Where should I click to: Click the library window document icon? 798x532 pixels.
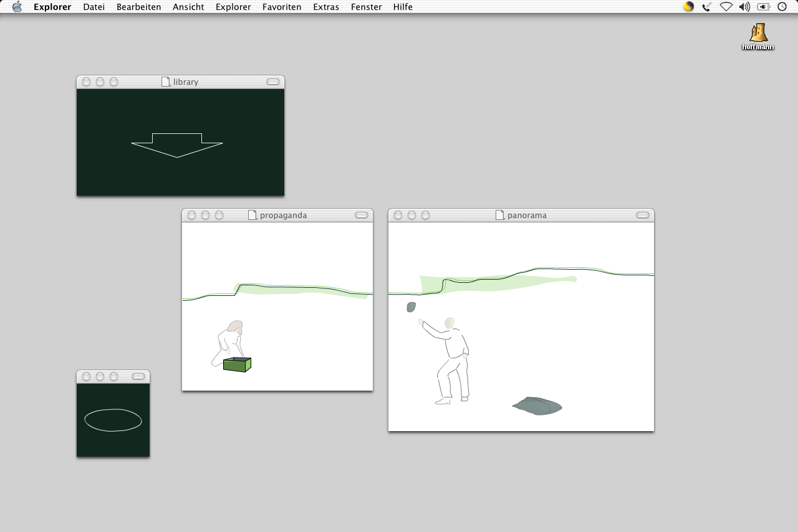coord(166,82)
